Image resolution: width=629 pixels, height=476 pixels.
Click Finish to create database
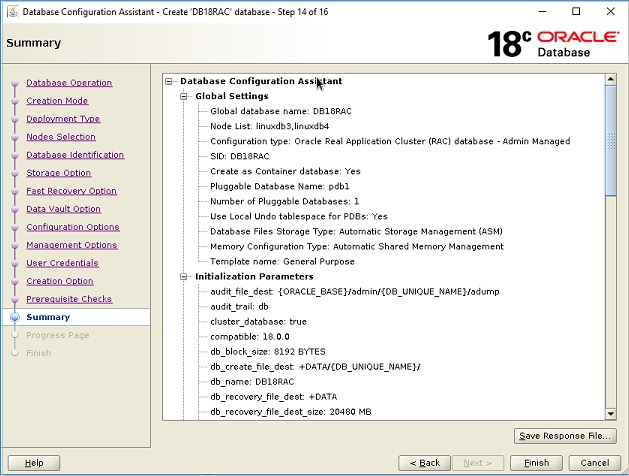(536, 463)
